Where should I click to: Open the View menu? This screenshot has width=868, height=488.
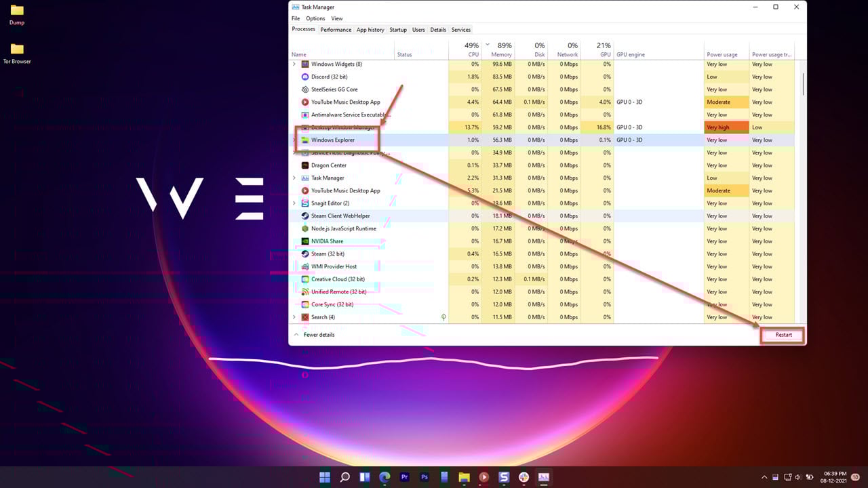click(337, 18)
